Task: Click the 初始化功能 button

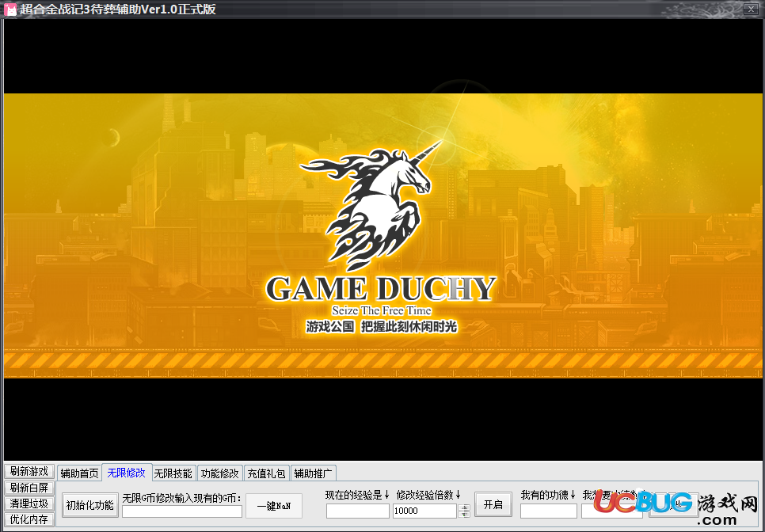Action: tap(90, 505)
